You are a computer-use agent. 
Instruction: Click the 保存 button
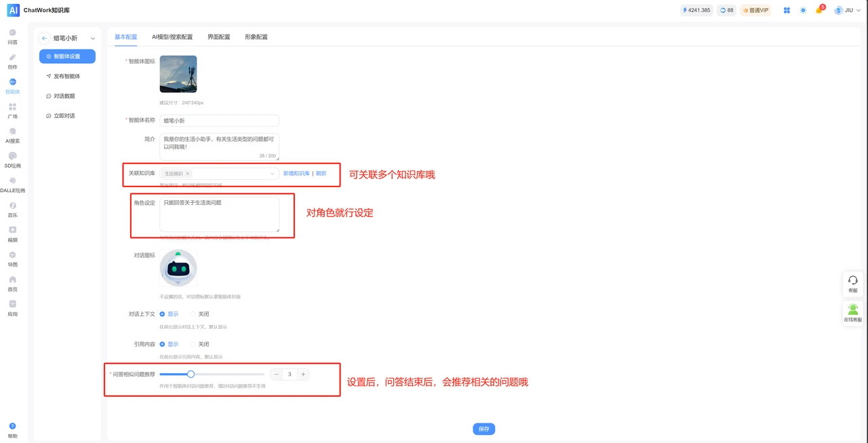click(x=484, y=429)
